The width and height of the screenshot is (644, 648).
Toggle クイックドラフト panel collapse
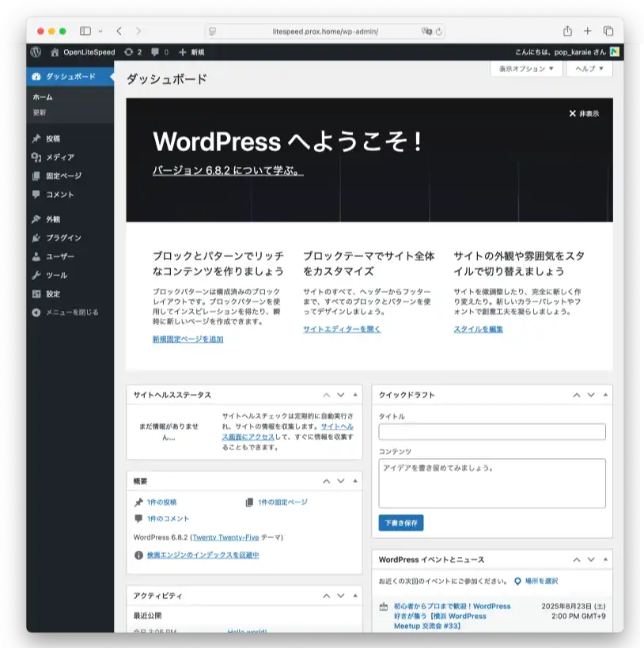pyautogui.click(x=605, y=395)
